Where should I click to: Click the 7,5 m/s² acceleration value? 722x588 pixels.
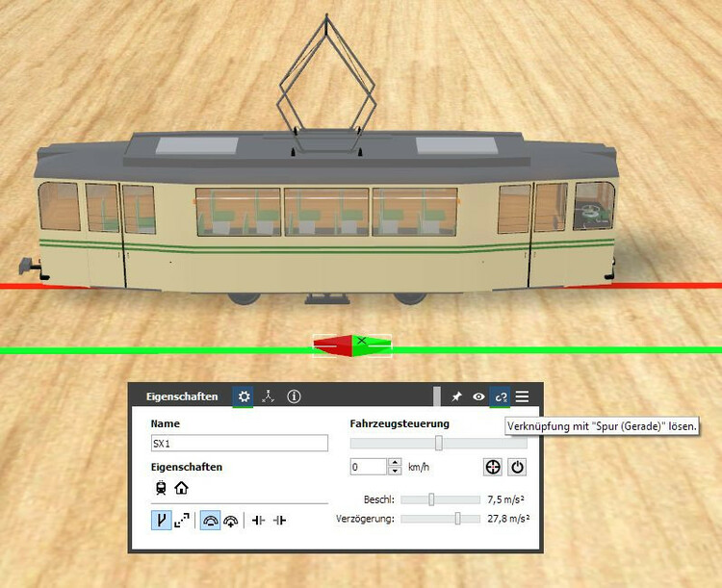(505, 499)
